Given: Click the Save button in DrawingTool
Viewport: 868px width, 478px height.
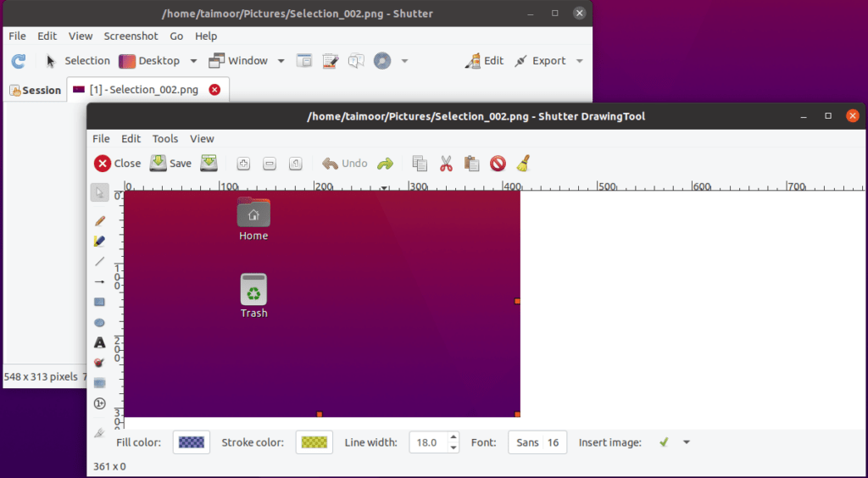Looking at the screenshot, I should 170,164.
